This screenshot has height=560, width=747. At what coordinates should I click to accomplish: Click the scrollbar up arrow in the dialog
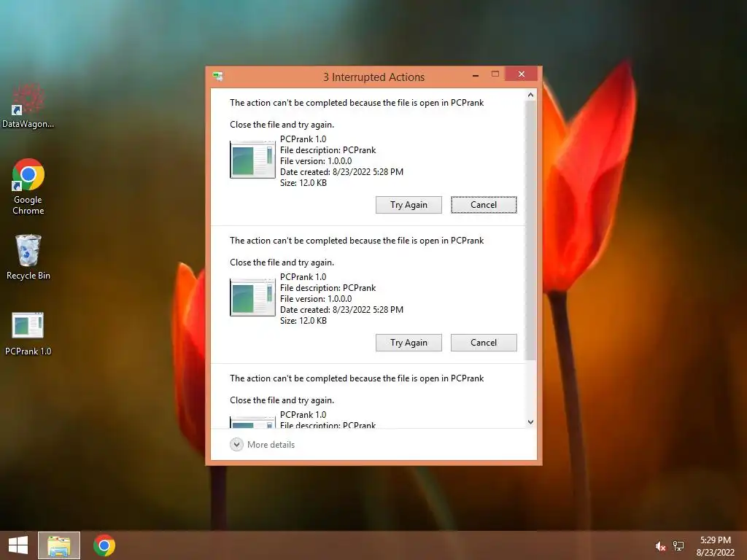click(531, 96)
